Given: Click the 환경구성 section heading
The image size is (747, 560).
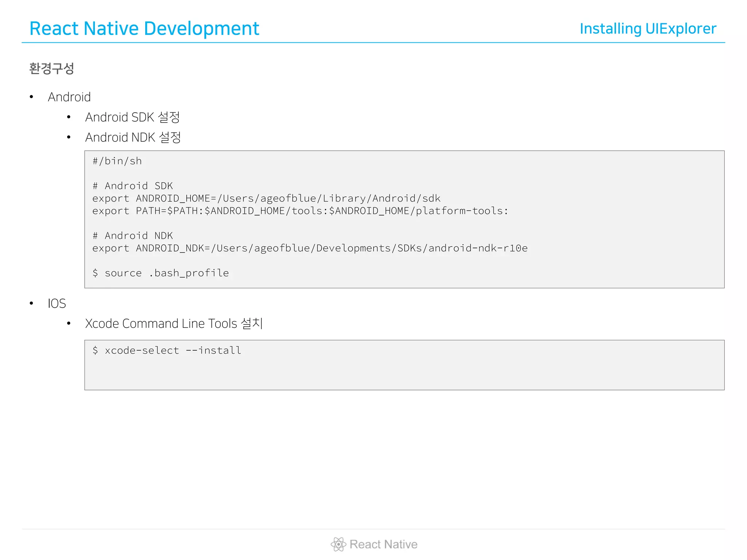Looking at the screenshot, I should (52, 68).
